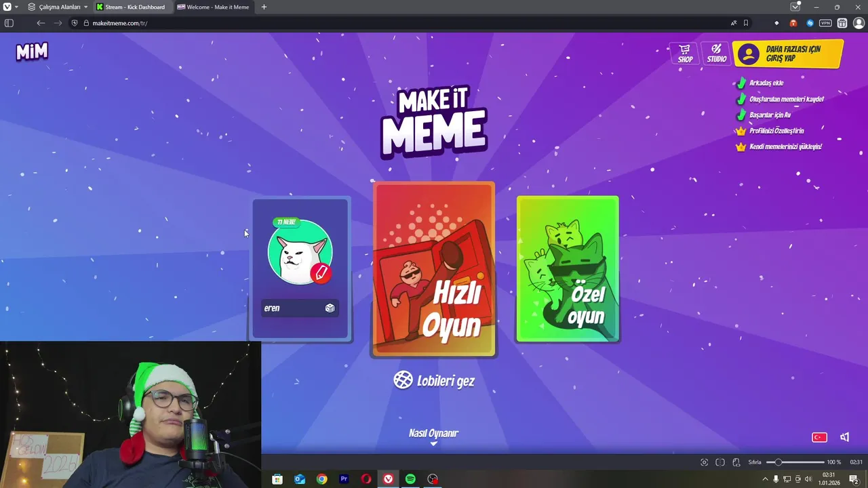The height and width of the screenshot is (488, 868).
Task: Click the translate page icon
Action: (x=733, y=23)
